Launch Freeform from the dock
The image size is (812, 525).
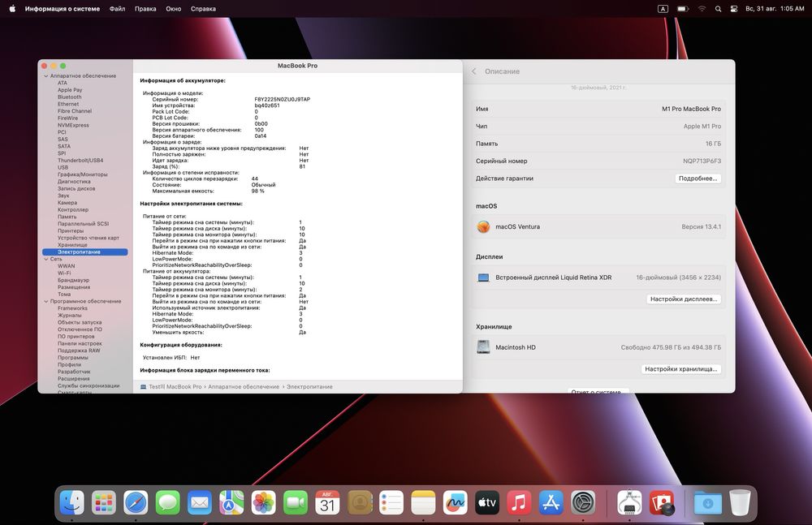456,503
